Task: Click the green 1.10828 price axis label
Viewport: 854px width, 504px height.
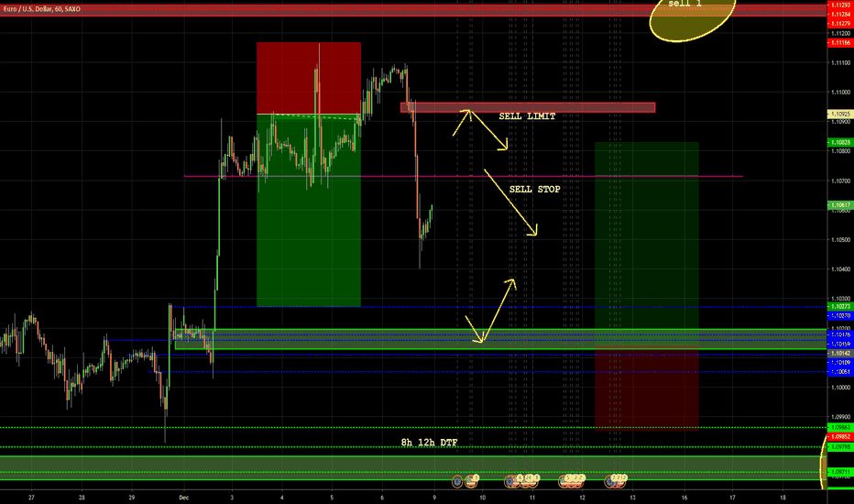Action: (839, 142)
